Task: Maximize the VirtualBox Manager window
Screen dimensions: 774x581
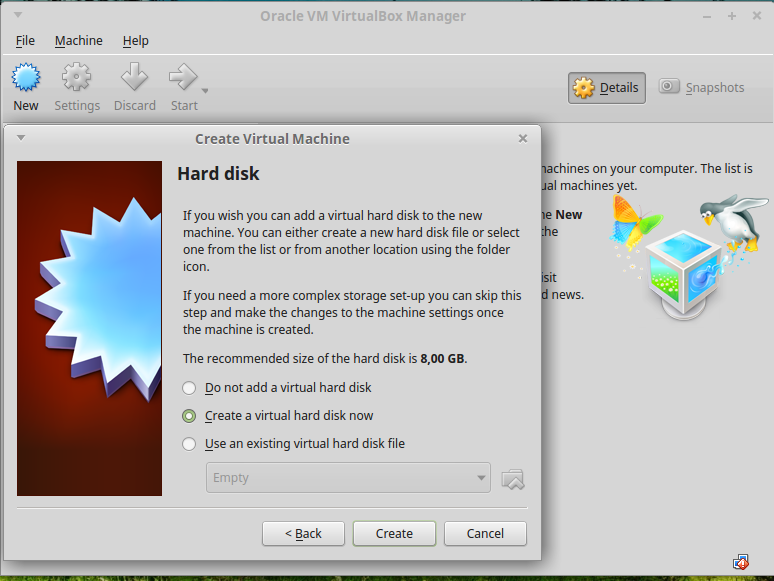Action: click(732, 16)
